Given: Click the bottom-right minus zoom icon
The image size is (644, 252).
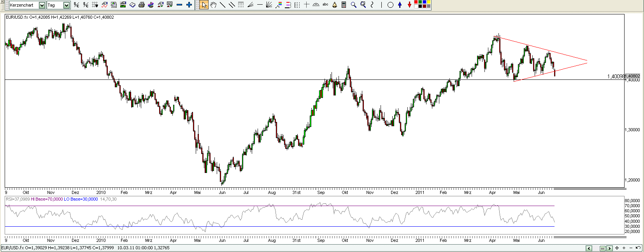Looking at the screenshot, I should point(631,248).
